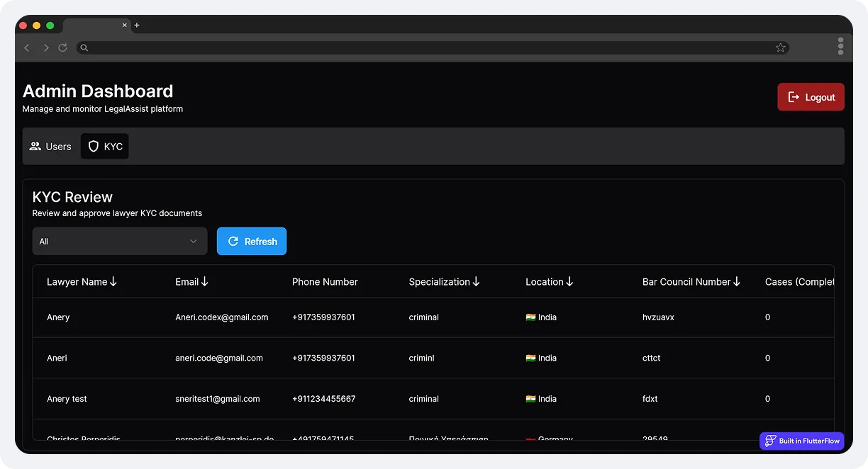
Task: Bookmark the page with the star icon
Action: (780, 47)
